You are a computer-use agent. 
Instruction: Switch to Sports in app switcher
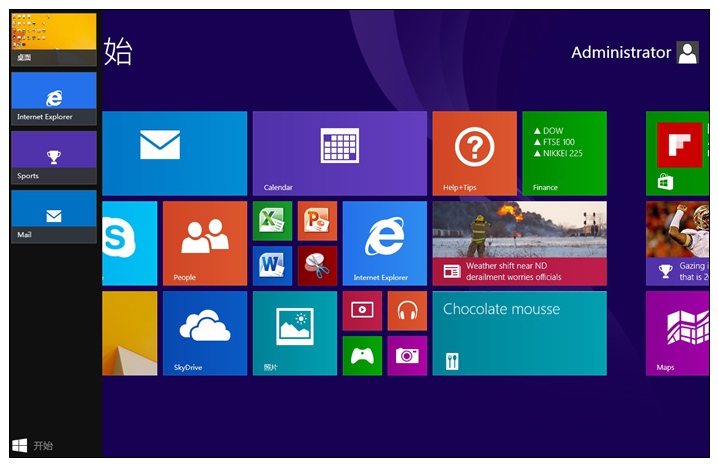[x=54, y=157]
